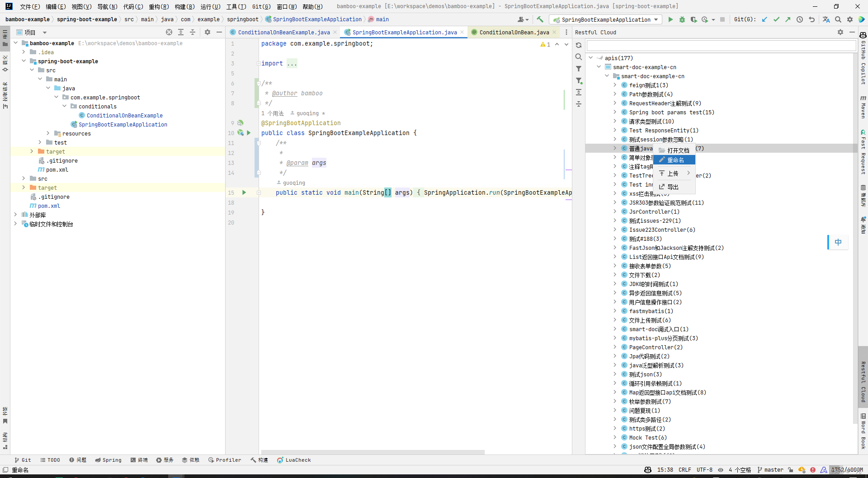Toggle read-only lock in status bar
The width and height of the screenshot is (868, 478).
pos(790,470)
